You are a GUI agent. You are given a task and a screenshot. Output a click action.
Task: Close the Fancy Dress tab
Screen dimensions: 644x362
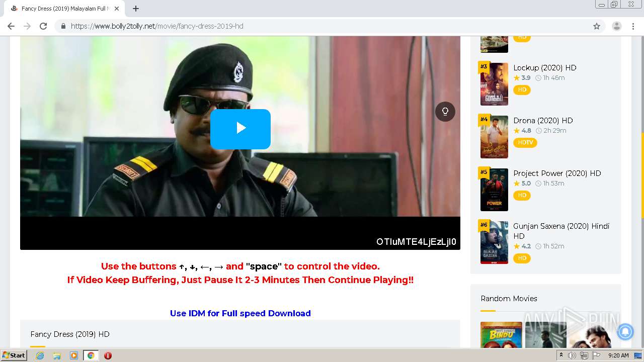click(x=117, y=9)
